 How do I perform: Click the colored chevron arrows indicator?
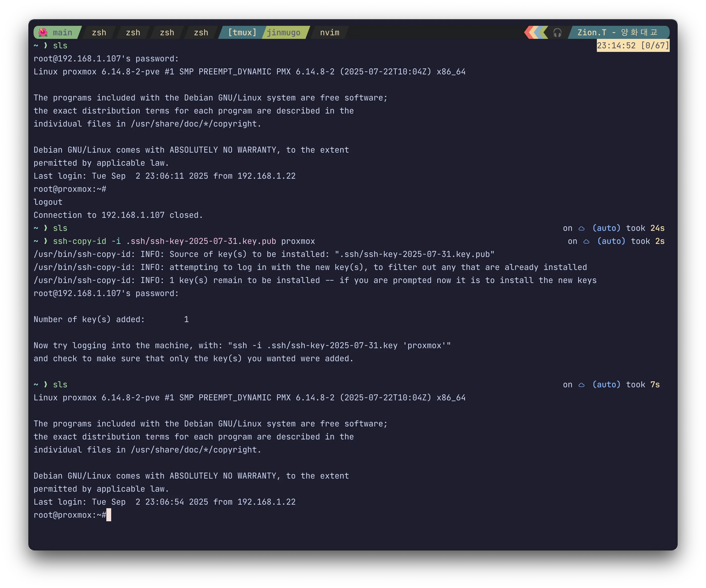click(536, 33)
